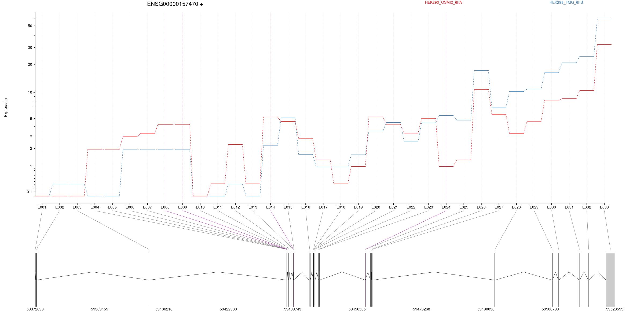Click exon label E016
This screenshot has height=322, width=644.
point(306,207)
